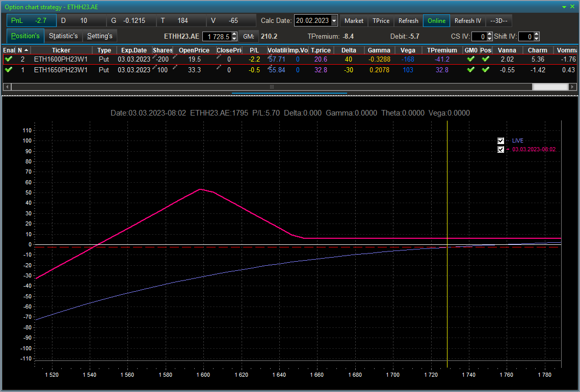
Task: Edit Shares pencil for ETH1600PH23W1 row
Action: tap(154, 57)
